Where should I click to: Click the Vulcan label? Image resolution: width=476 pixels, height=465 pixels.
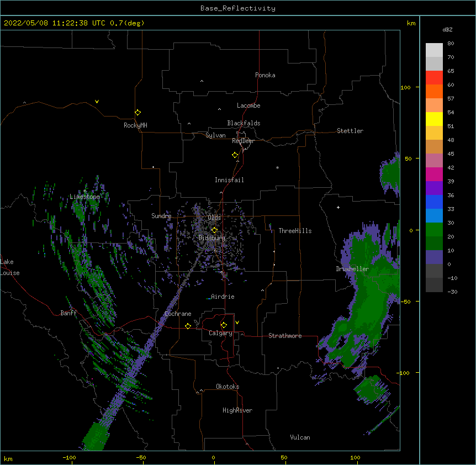click(300, 437)
